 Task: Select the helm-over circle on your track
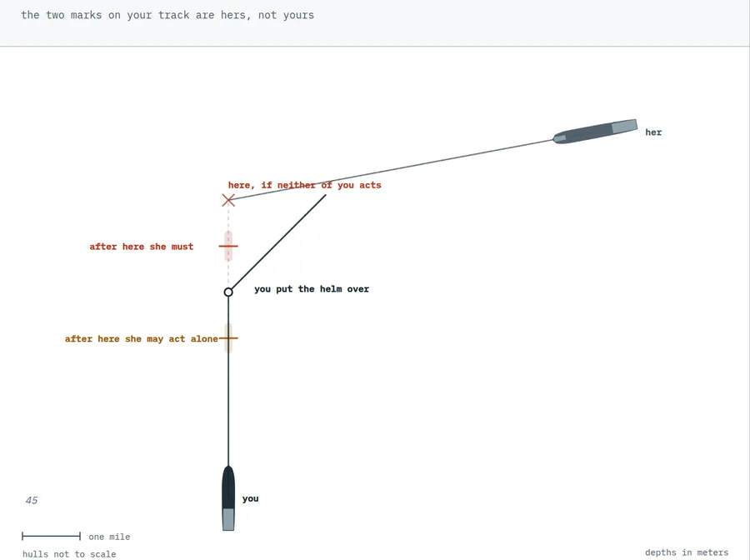[228, 292]
